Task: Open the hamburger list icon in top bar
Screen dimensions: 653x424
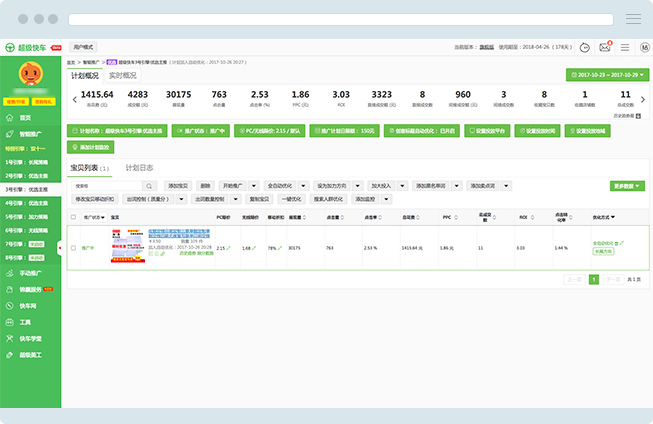Action: [x=624, y=47]
